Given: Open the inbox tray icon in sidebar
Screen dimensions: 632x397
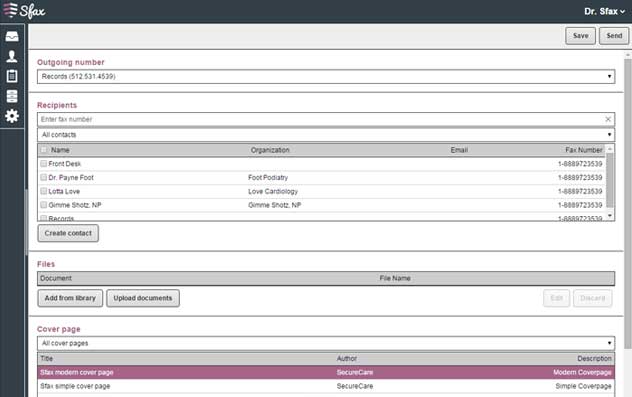Looking at the screenshot, I should 12,36.
